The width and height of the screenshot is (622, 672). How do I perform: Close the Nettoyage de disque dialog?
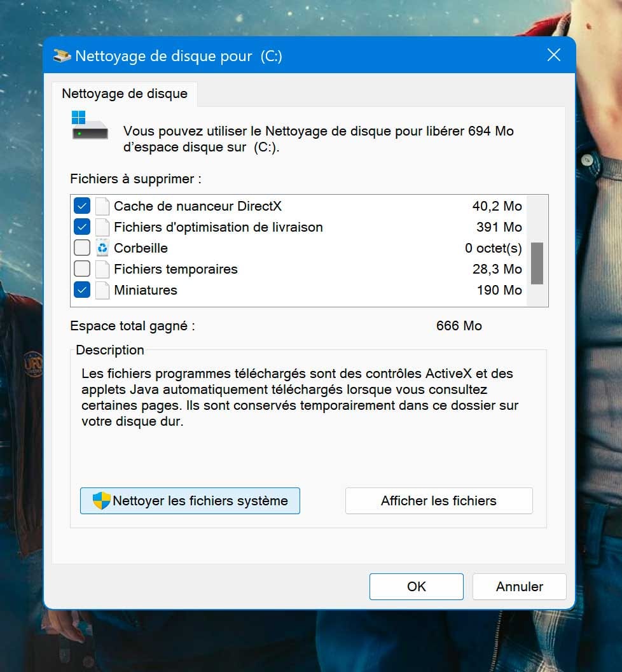(554, 55)
